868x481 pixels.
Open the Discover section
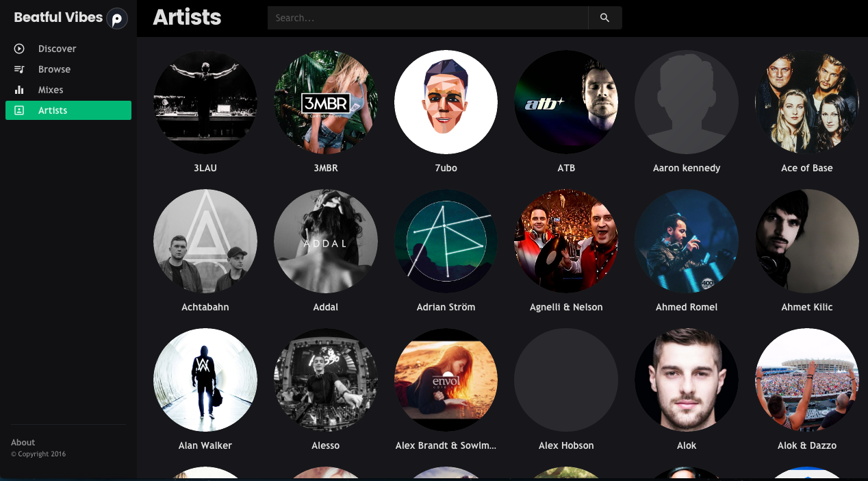click(x=57, y=49)
